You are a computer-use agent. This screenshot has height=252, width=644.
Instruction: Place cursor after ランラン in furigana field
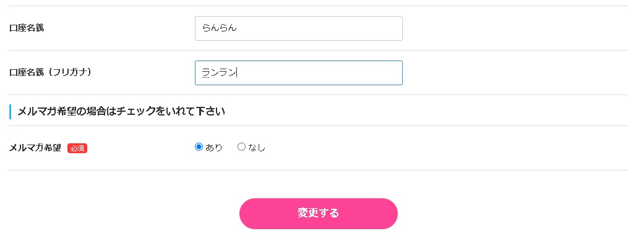[238, 73]
